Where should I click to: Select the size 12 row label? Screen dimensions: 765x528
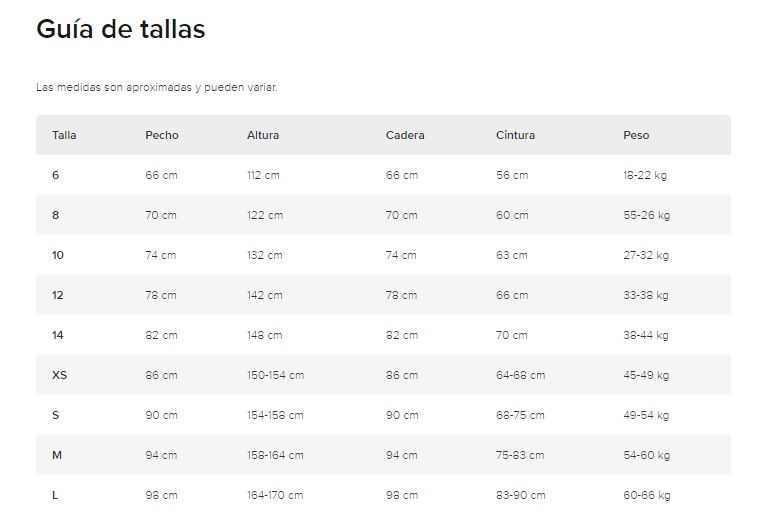pos(58,295)
